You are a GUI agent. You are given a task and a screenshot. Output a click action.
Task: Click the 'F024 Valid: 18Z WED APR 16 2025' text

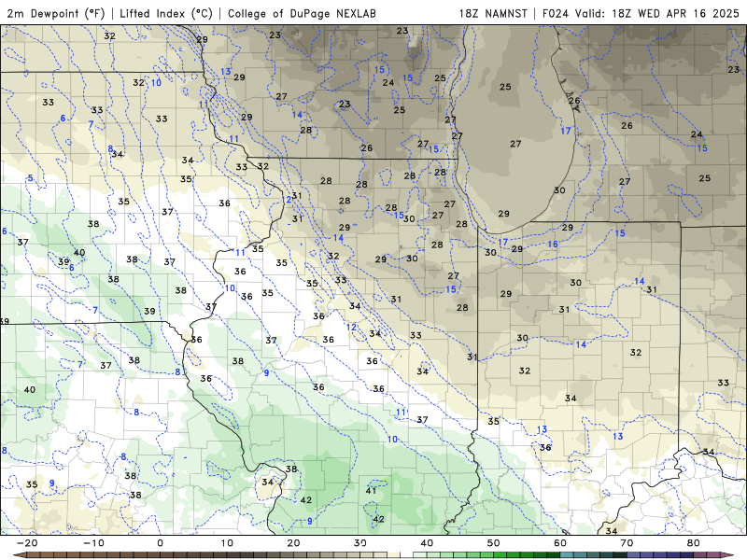(641, 13)
